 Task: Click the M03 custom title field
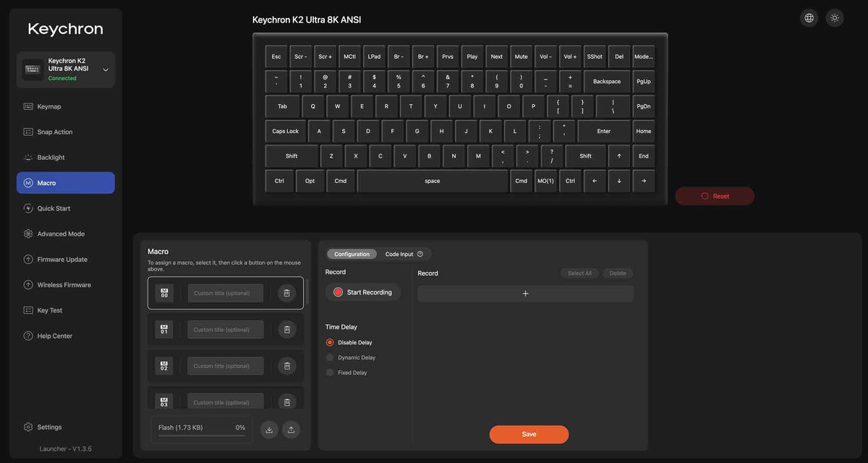[226, 402]
